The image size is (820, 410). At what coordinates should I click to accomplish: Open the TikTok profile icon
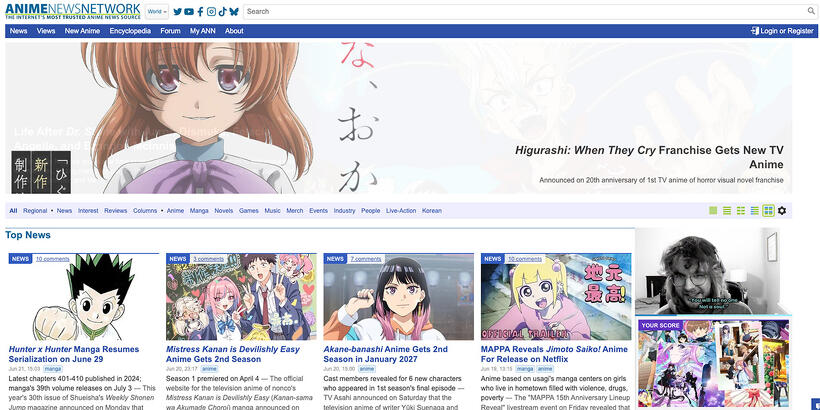pos(222,12)
